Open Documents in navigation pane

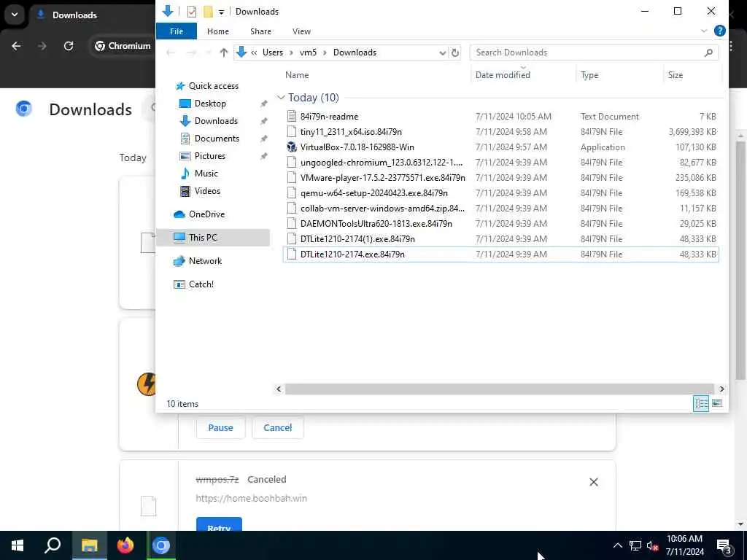click(217, 139)
